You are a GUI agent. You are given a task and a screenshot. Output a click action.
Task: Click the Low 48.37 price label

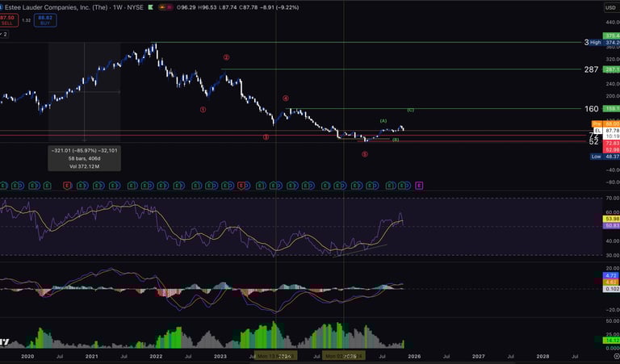(x=605, y=157)
